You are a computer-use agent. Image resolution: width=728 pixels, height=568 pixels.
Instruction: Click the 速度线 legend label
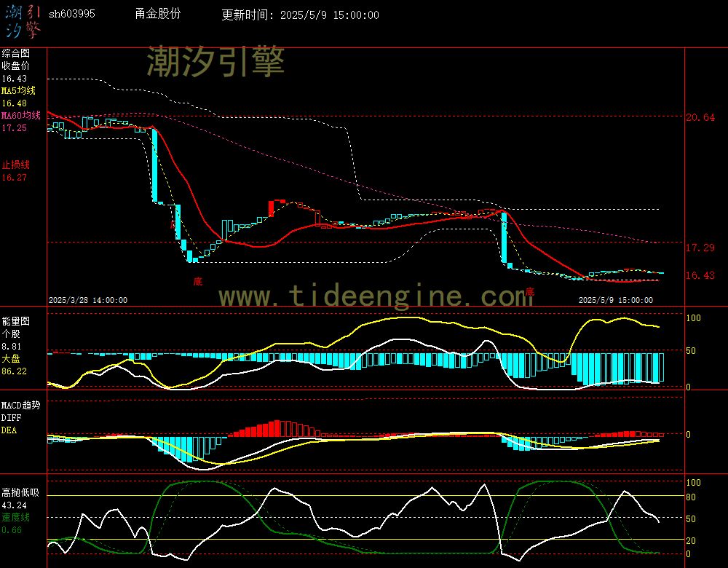point(16,517)
